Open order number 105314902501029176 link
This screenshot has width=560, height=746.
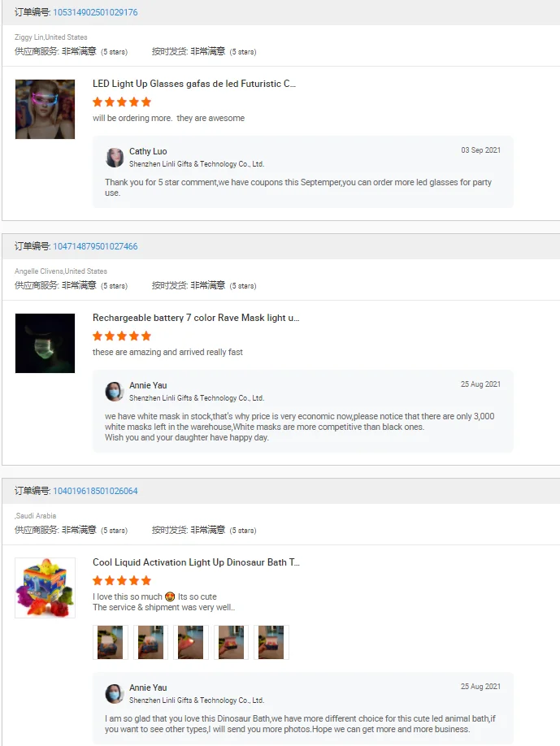pyautogui.click(x=95, y=12)
